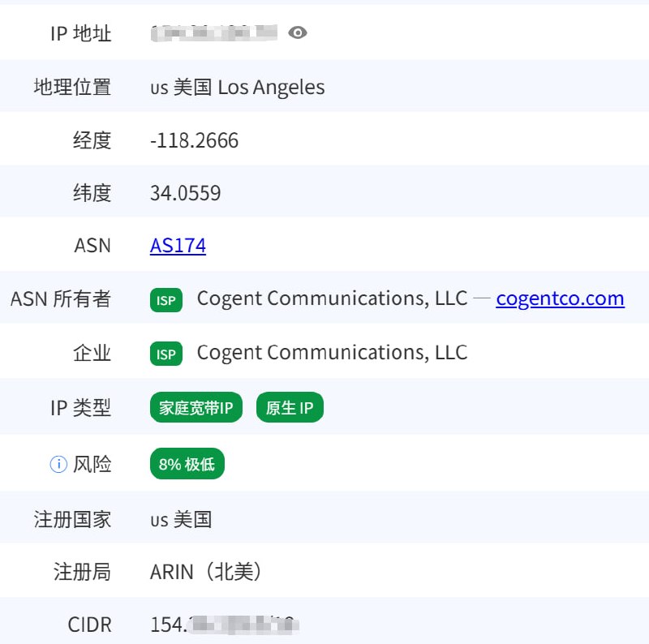The image size is (649, 644).
Task: Select the registry value ARIN（北美）
Action: pos(206,573)
